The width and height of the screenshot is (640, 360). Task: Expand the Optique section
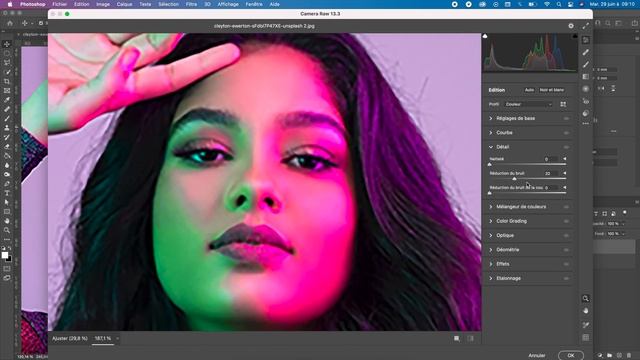491,236
